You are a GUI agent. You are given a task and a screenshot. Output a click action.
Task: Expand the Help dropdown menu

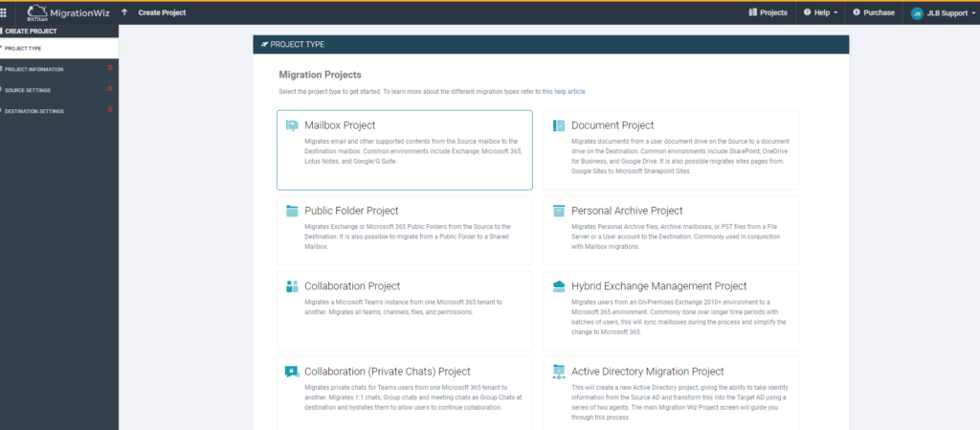point(821,12)
